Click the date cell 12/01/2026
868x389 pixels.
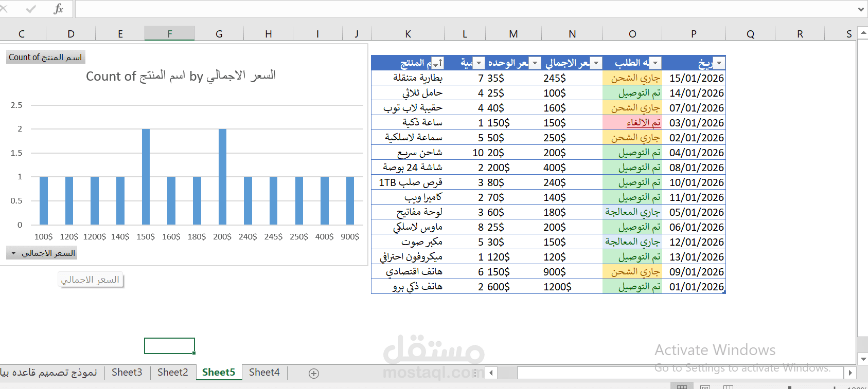(694, 242)
